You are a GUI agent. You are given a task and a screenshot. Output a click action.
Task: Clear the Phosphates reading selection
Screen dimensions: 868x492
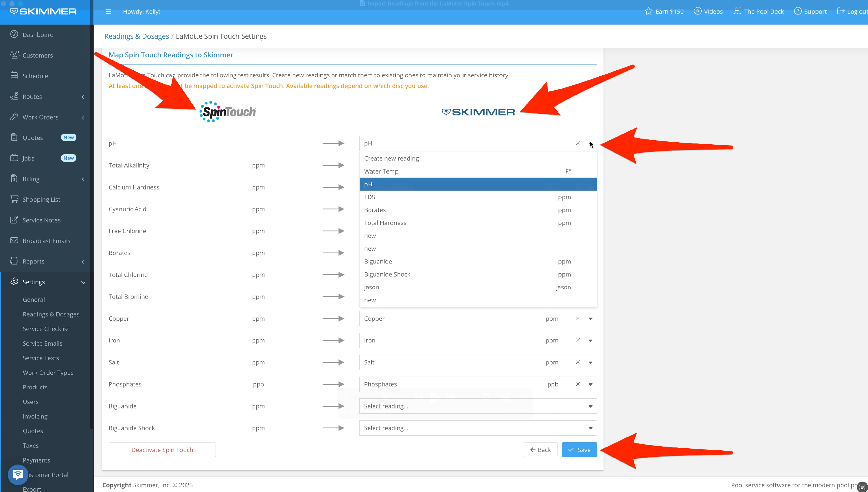pos(578,384)
